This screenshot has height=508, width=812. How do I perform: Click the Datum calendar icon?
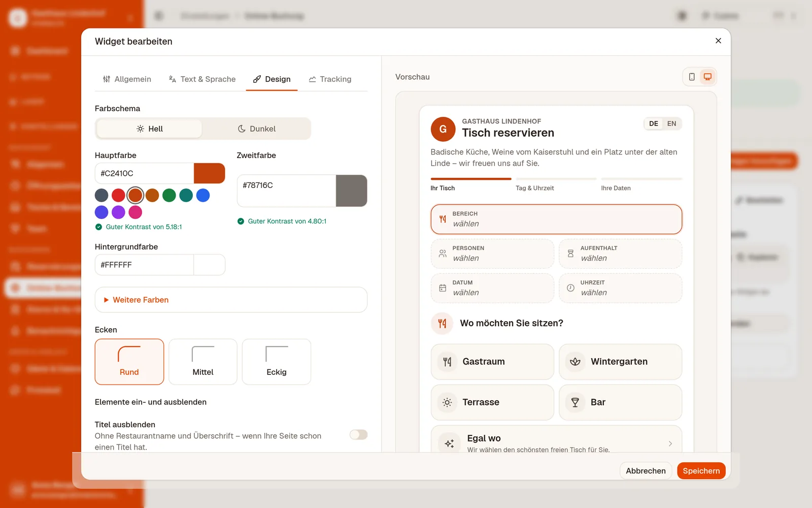point(443,288)
